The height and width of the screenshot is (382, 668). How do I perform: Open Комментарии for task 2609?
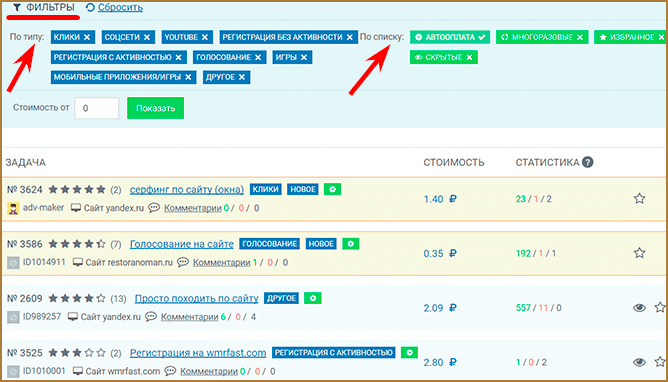click(x=190, y=317)
